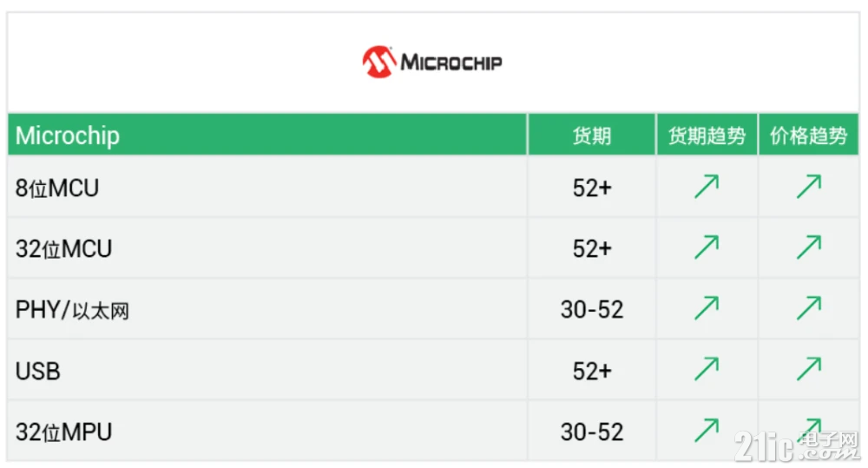
Task: Select the 32位MCU row label
Action: point(63,249)
